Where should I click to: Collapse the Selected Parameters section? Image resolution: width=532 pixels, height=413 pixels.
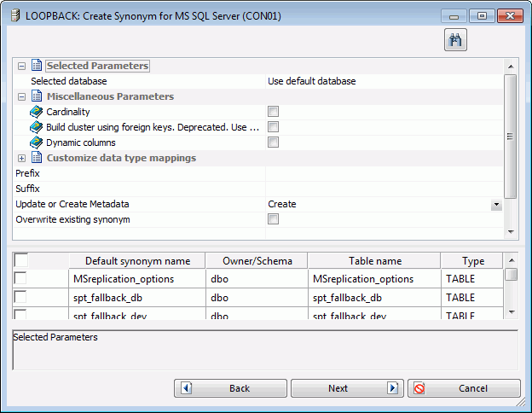[21, 66]
